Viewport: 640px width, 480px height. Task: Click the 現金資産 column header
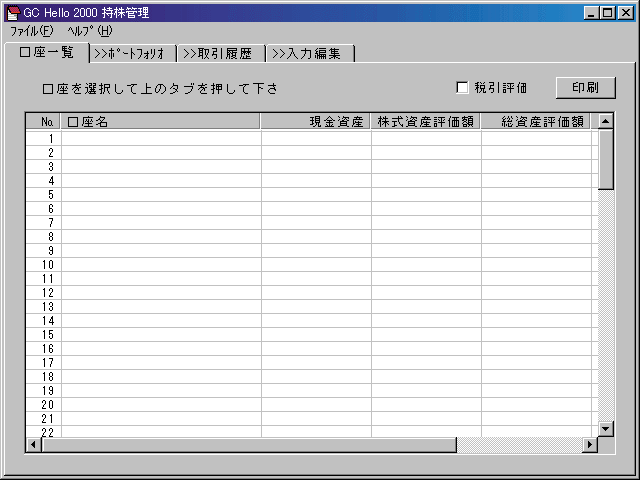[316, 122]
